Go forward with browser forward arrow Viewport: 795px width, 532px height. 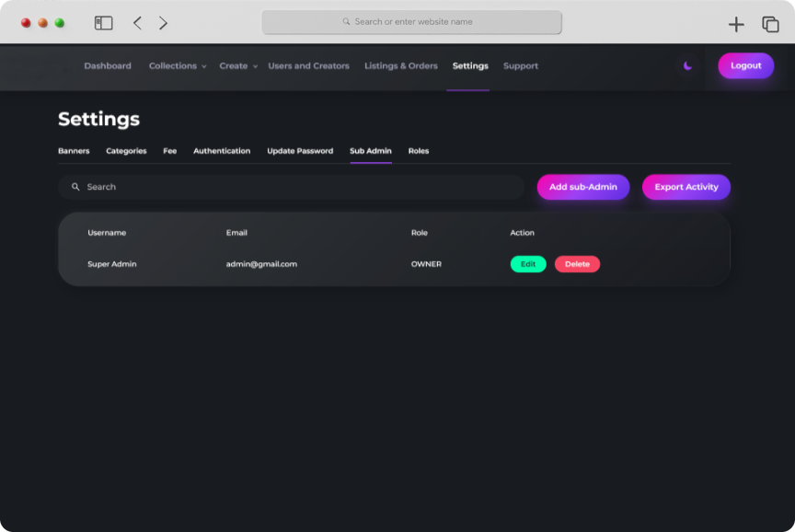click(163, 23)
